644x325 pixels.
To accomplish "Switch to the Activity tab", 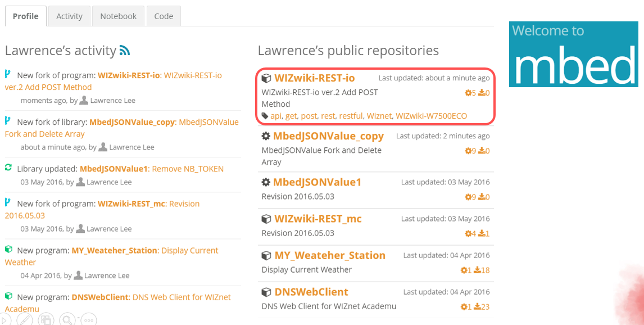I will point(69,16).
